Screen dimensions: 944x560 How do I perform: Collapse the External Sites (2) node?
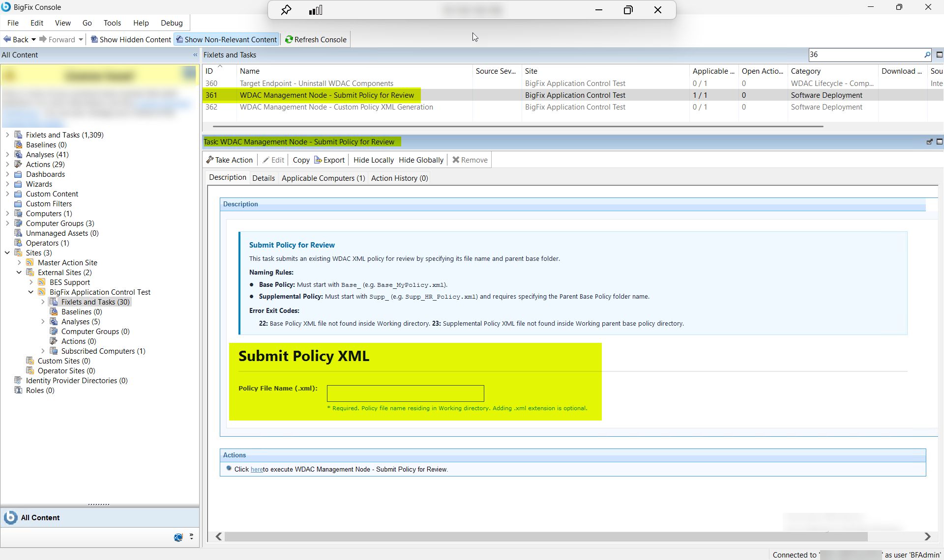click(19, 272)
